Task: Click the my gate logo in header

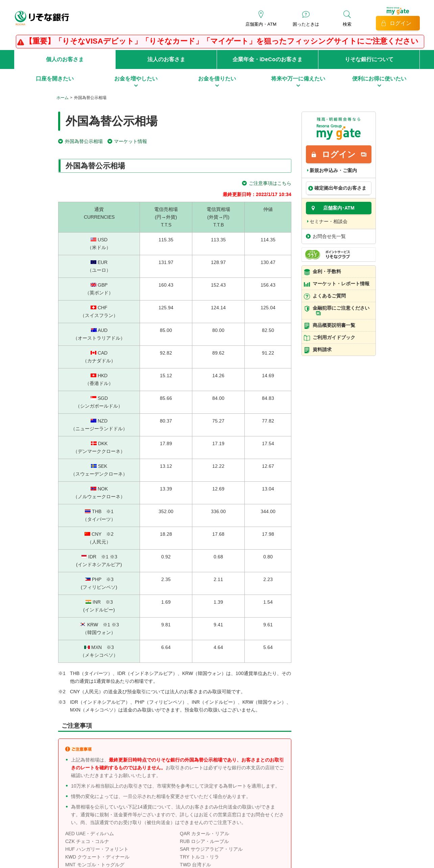Action: pos(398,10)
